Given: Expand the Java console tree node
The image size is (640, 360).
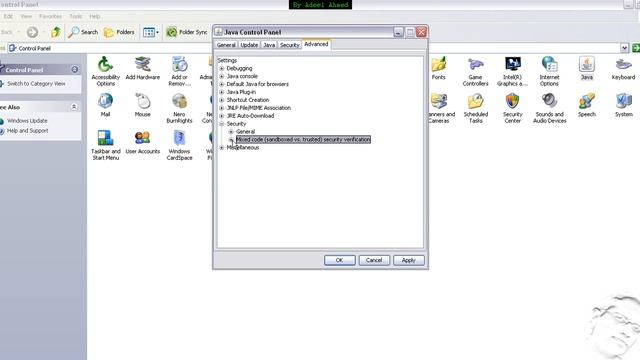Looking at the screenshot, I should pyautogui.click(x=222, y=76).
